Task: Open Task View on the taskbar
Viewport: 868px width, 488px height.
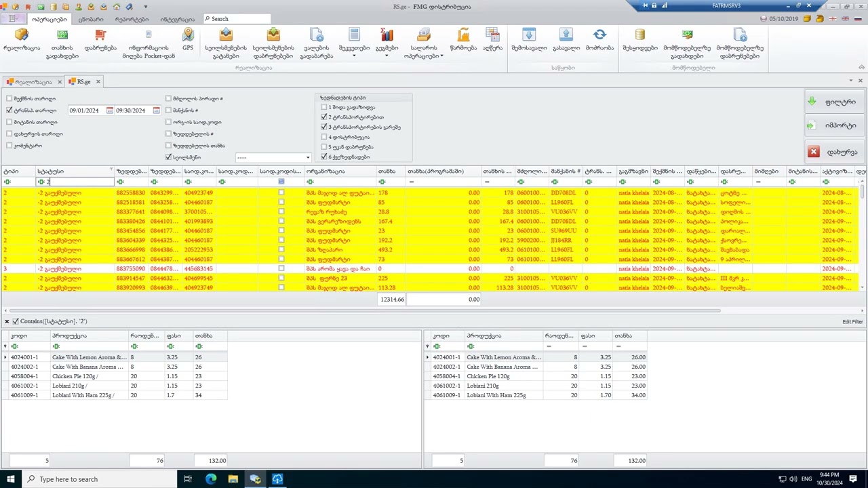Action: (x=188, y=479)
